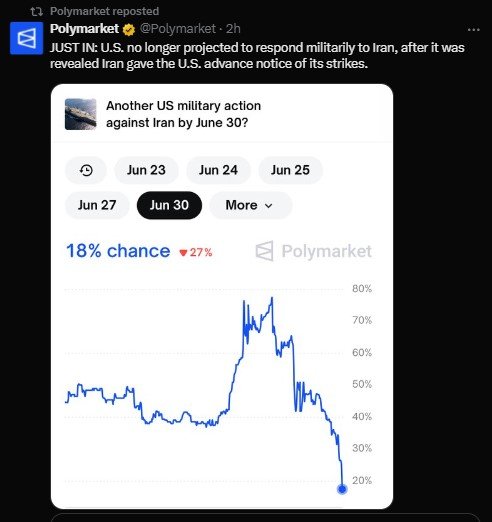Click the Polymarket display name
Image resolution: width=492 pixels, height=522 pixels.
pyautogui.click(x=84, y=29)
